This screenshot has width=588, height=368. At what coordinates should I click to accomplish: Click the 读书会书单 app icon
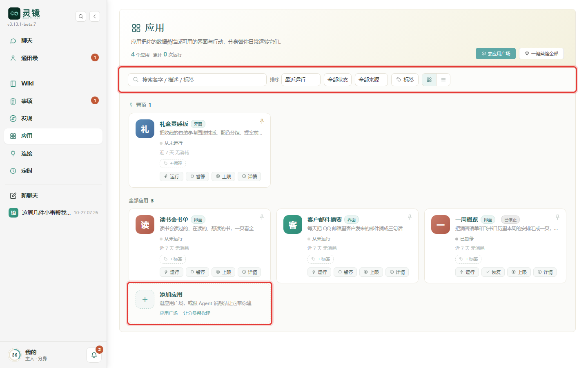click(145, 224)
